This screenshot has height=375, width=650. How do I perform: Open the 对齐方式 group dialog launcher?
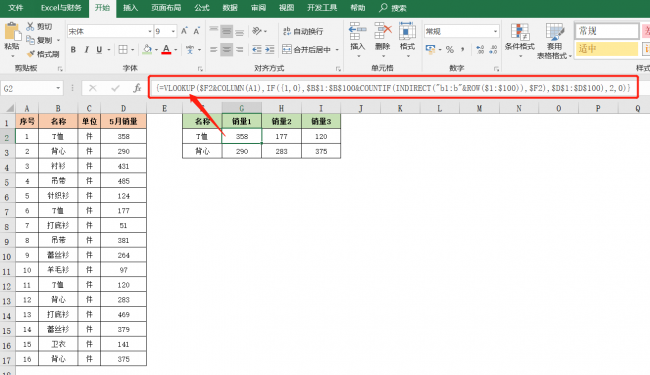[338, 69]
